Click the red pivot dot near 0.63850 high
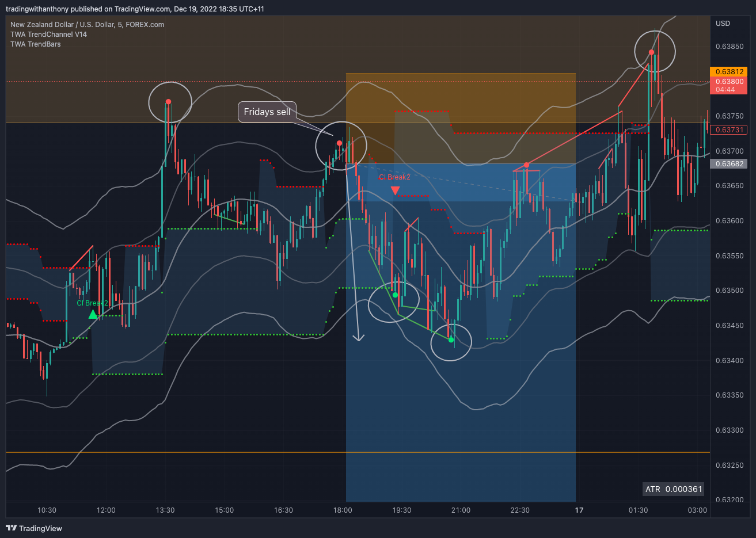Image resolution: width=756 pixels, height=538 pixels. 652,52
